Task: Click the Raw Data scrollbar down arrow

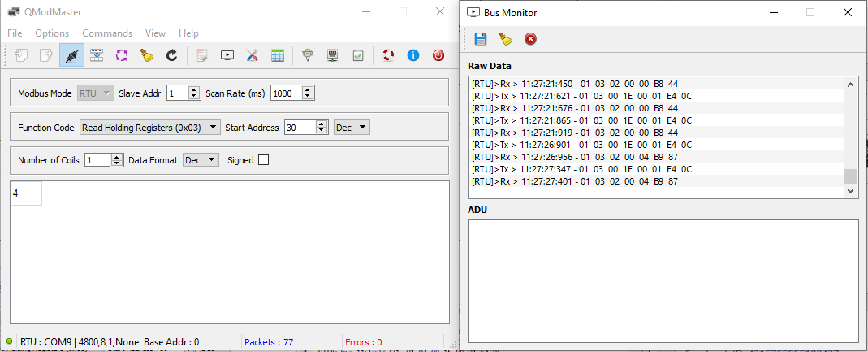Action: point(850,191)
